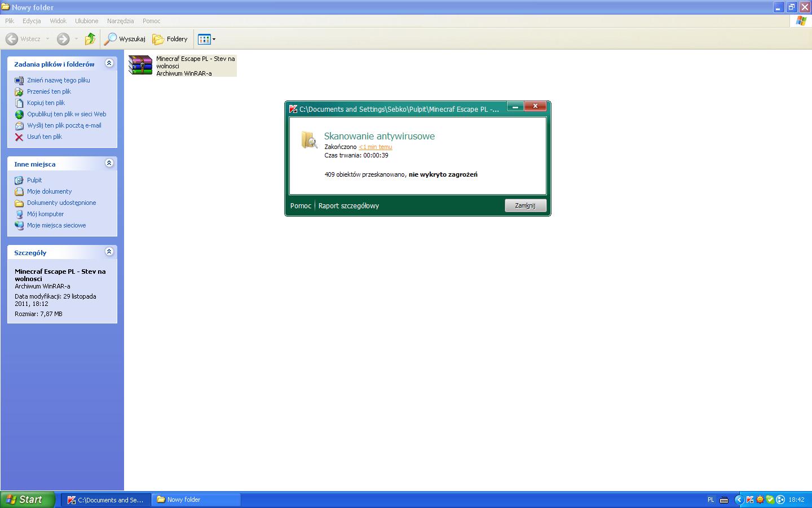This screenshot has height=508, width=812.
Task: Click the Zamknij button
Action: pyautogui.click(x=525, y=205)
